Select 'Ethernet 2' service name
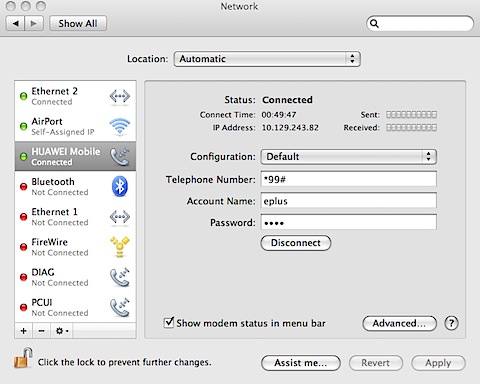This screenshot has height=384, width=480. click(54, 91)
